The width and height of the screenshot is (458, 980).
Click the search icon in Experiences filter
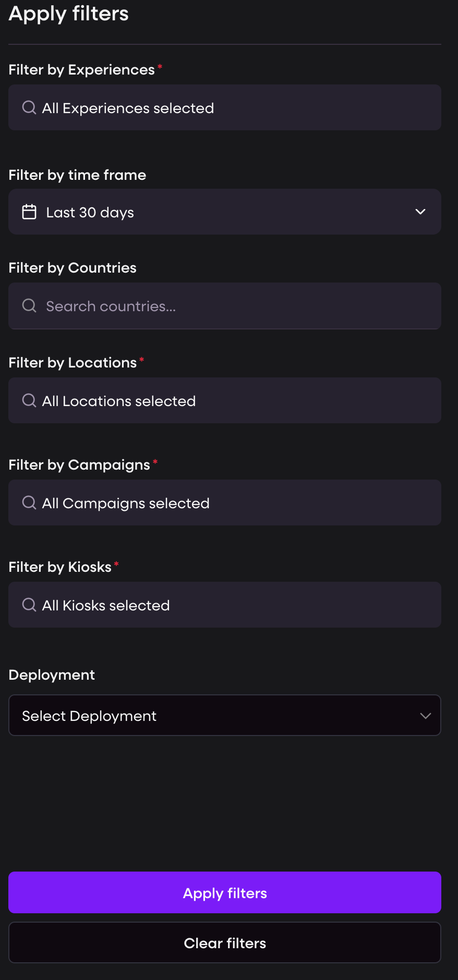click(x=29, y=107)
